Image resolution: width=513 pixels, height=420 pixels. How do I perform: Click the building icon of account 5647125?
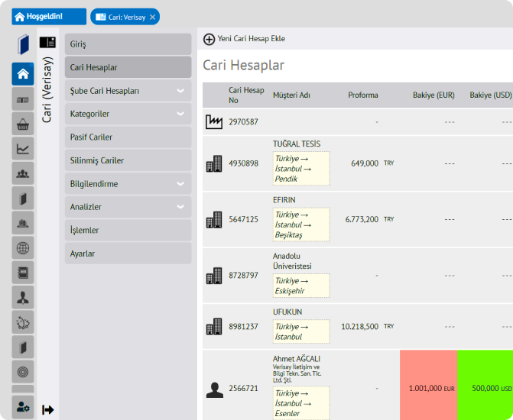[x=214, y=219]
